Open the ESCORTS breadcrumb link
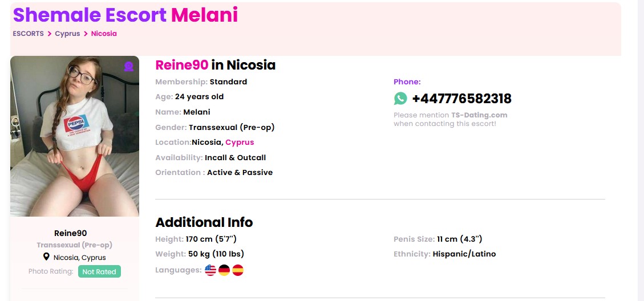Image resolution: width=644 pixels, height=301 pixels. [x=28, y=34]
